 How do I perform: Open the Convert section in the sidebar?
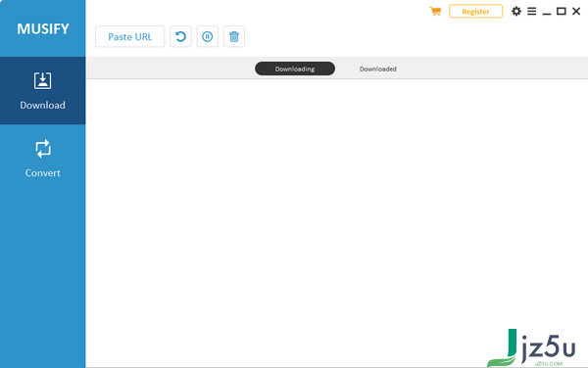coord(43,159)
